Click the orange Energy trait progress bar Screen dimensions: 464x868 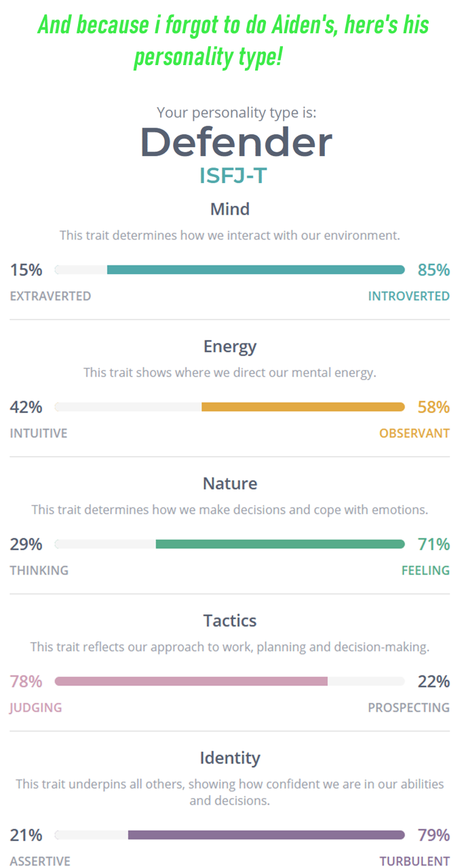coord(303,407)
